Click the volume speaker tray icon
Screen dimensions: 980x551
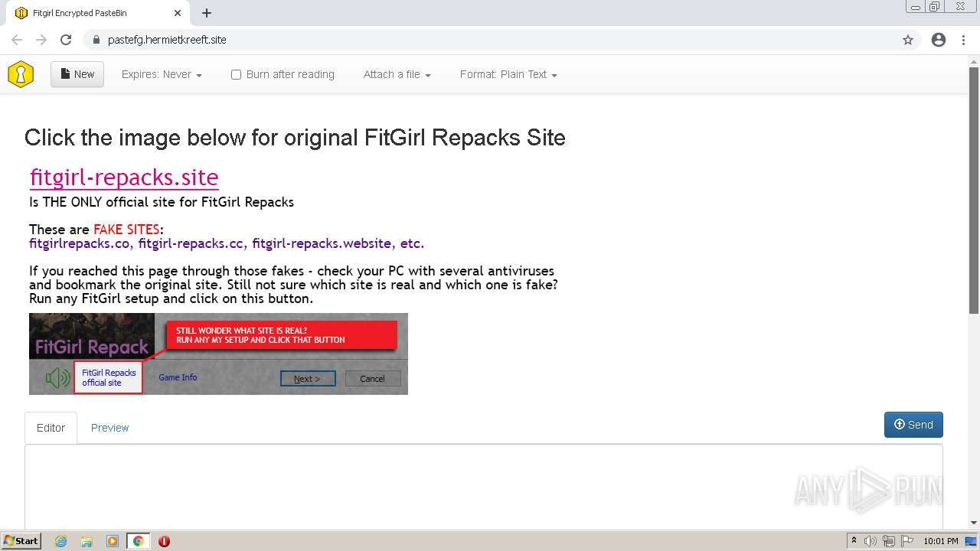click(871, 541)
